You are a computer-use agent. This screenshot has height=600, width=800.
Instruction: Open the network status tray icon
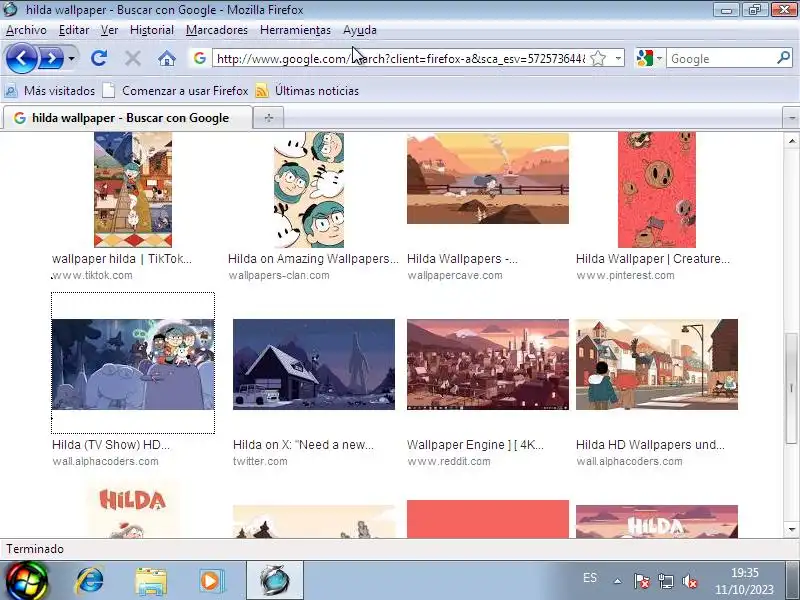click(x=665, y=581)
